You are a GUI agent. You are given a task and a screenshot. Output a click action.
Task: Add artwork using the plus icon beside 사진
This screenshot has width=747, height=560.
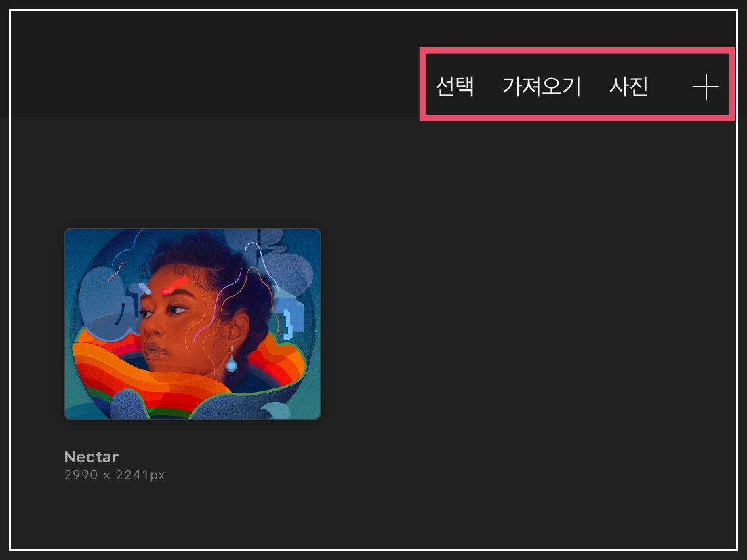pyautogui.click(x=706, y=87)
